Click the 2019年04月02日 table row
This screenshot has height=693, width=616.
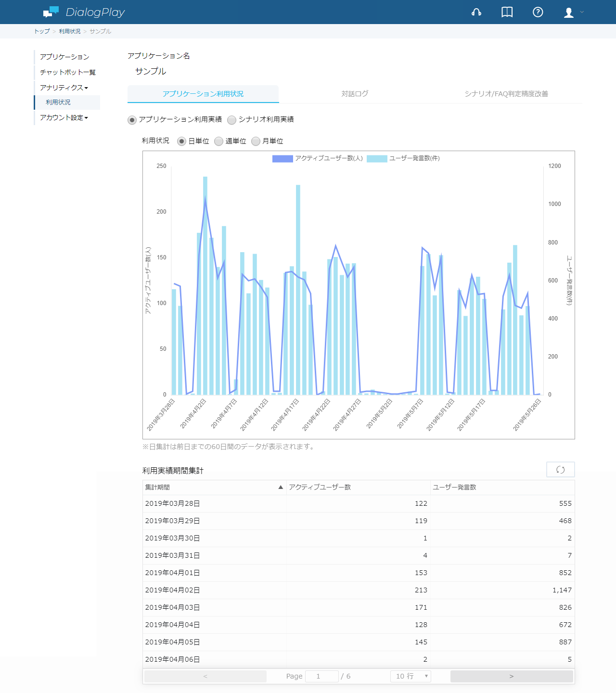[359, 590]
